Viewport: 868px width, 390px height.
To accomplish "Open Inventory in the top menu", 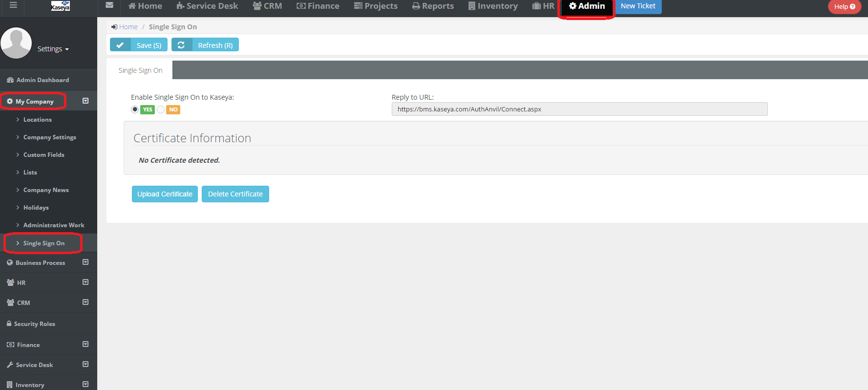I will click(x=493, y=6).
